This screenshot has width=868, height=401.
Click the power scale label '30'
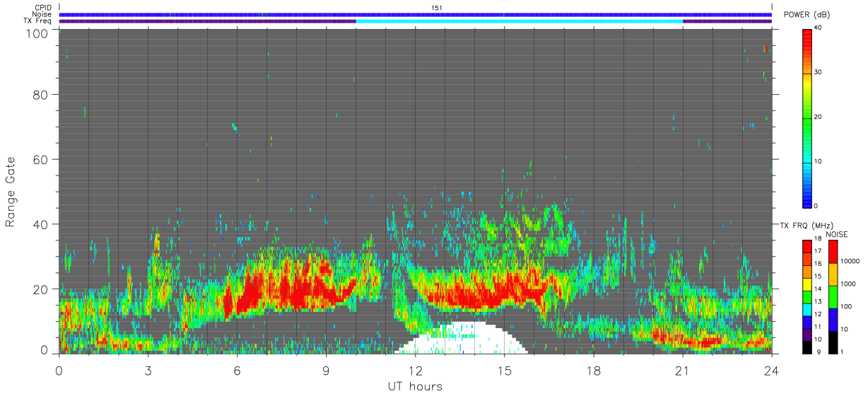point(819,72)
